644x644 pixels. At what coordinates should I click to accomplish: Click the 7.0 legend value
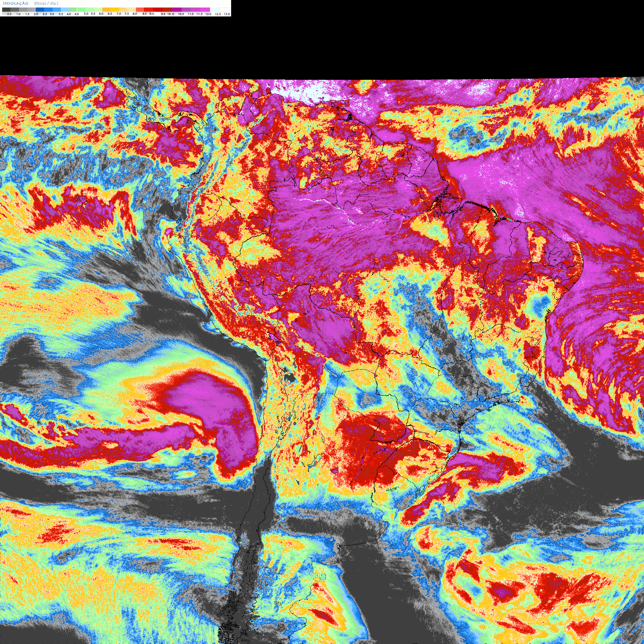[x=119, y=14]
